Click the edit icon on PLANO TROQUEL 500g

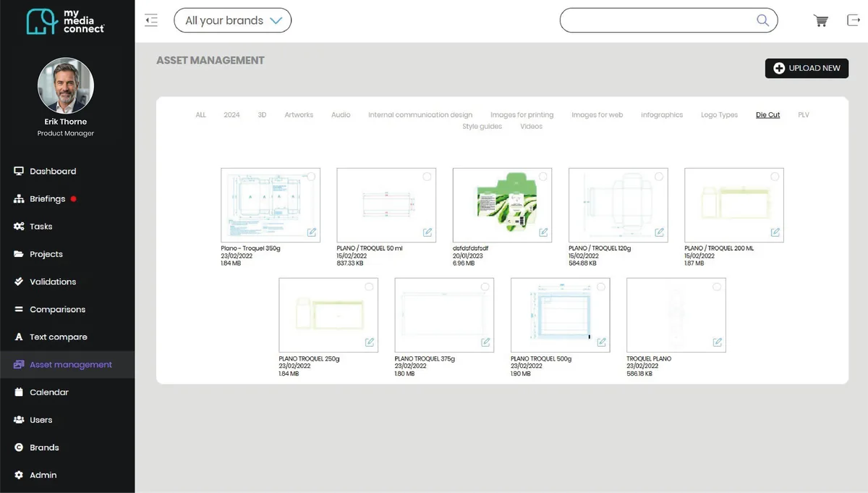tap(601, 342)
